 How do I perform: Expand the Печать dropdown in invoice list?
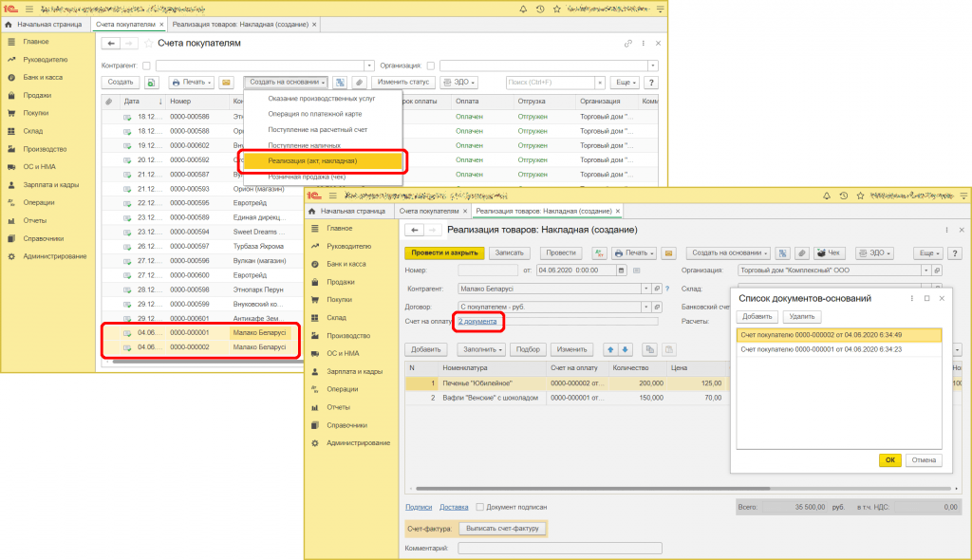tap(192, 83)
